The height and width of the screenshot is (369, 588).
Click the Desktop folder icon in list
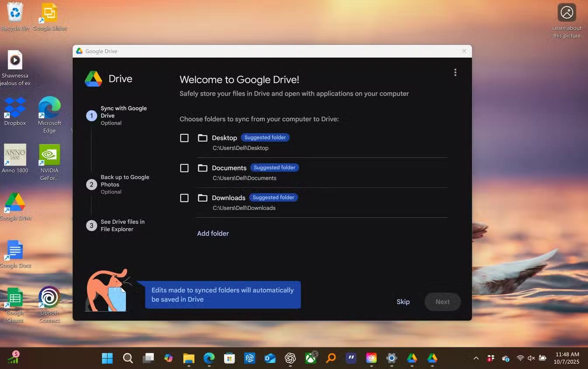202,138
